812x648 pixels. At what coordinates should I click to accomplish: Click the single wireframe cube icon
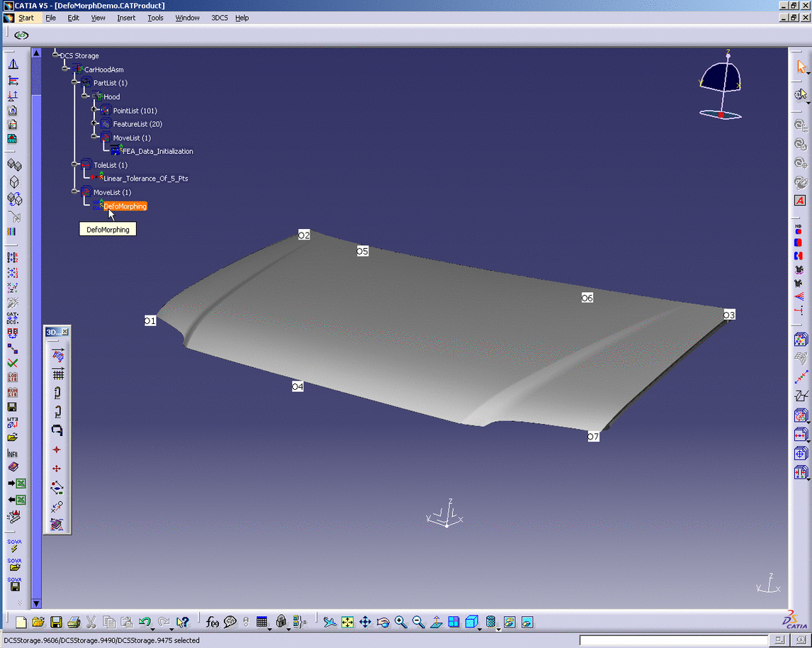tap(14, 181)
